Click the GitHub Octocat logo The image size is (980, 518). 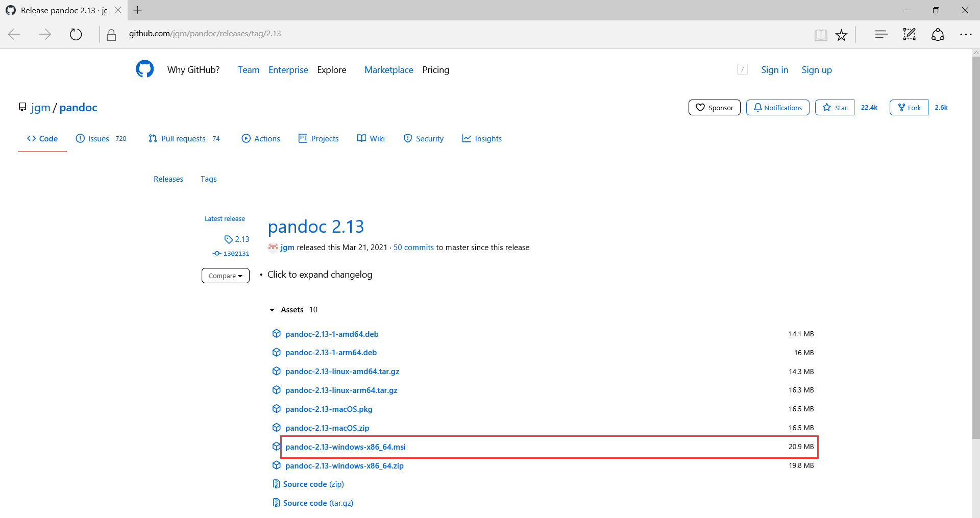(145, 69)
